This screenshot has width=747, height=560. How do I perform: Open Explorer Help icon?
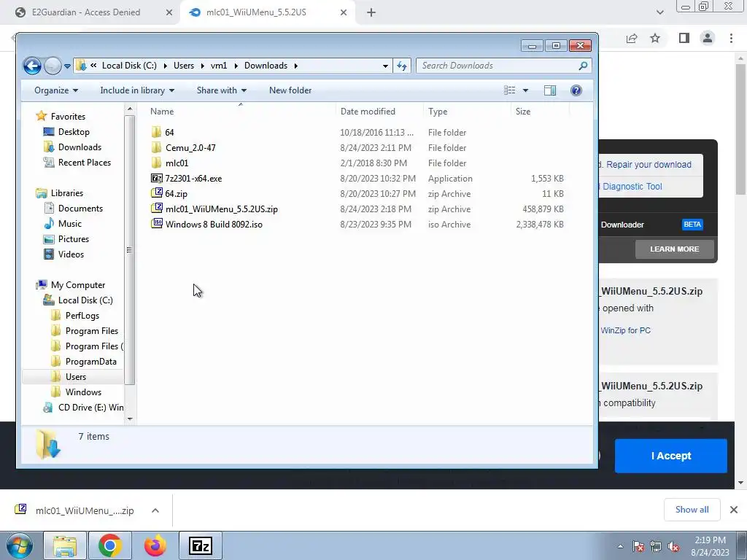[576, 90]
